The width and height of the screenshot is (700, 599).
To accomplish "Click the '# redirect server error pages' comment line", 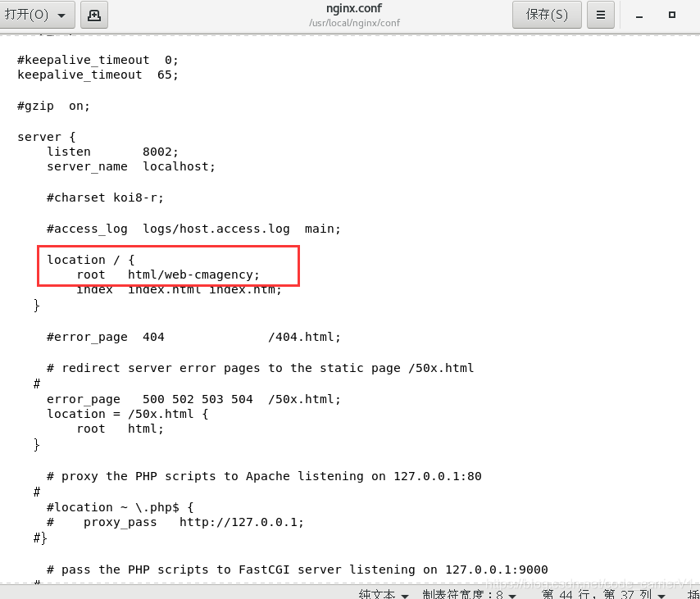I will pos(261,368).
